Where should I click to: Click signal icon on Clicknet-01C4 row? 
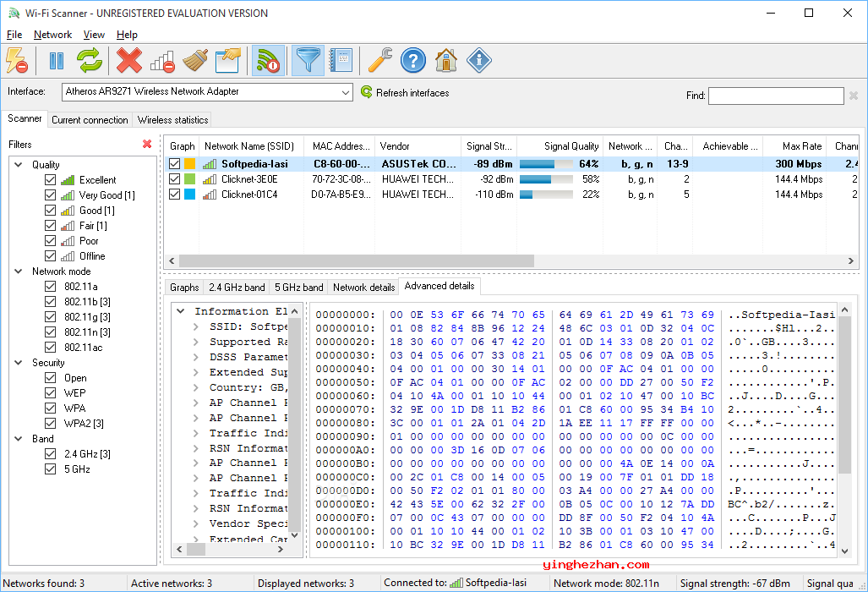coord(210,195)
